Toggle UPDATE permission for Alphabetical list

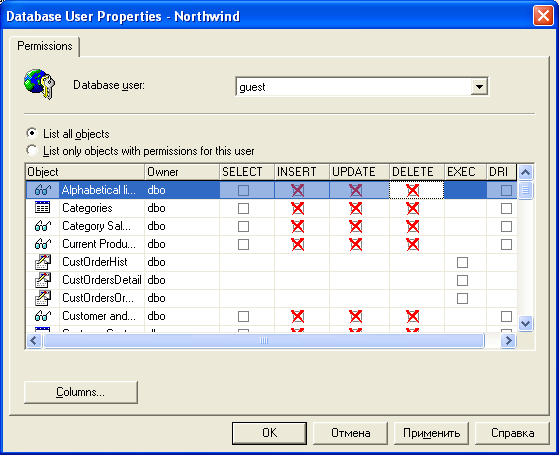point(355,190)
